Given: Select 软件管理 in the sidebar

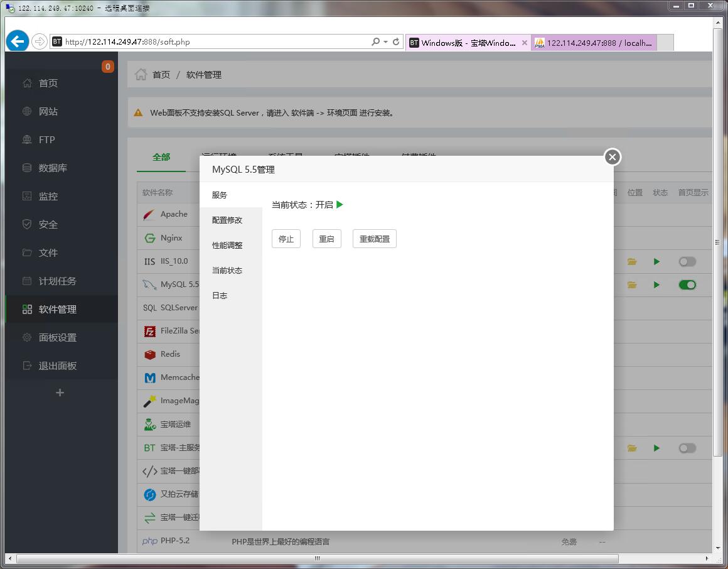Looking at the screenshot, I should pos(62,310).
